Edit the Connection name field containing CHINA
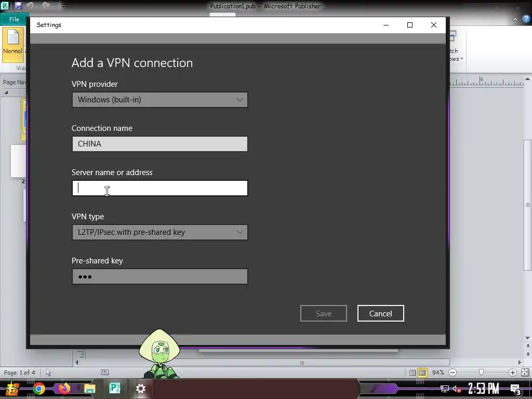 160,144
